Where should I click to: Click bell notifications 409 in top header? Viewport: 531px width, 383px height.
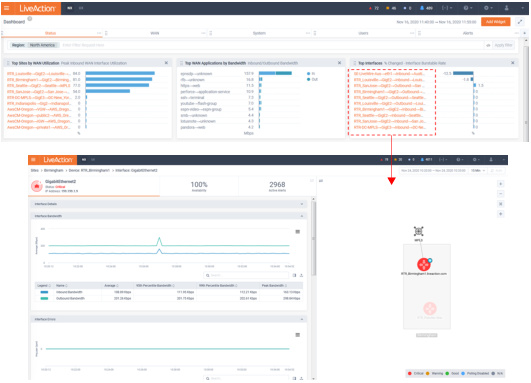[x=426, y=8]
